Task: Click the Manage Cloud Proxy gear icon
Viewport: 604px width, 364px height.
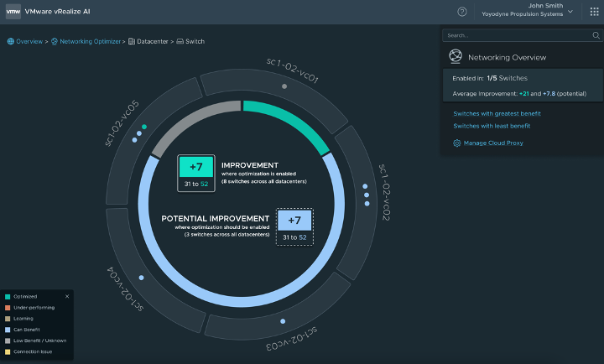Action: (x=457, y=143)
